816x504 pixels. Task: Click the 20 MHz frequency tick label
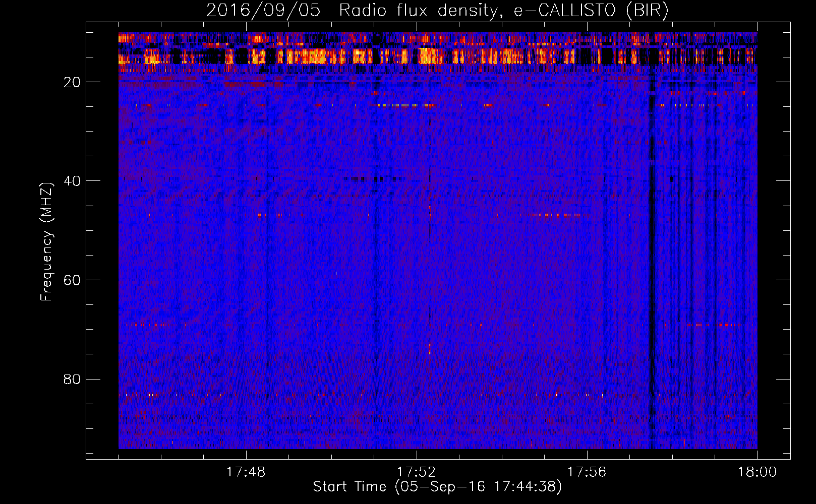coord(73,82)
